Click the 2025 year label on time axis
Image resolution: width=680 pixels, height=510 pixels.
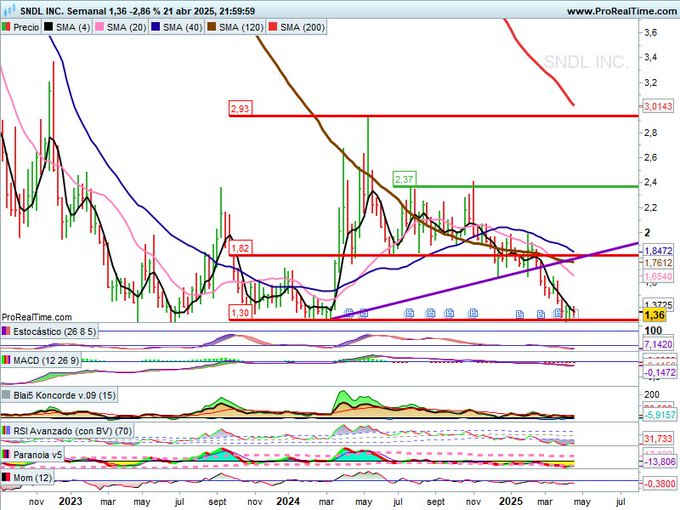pos(510,501)
